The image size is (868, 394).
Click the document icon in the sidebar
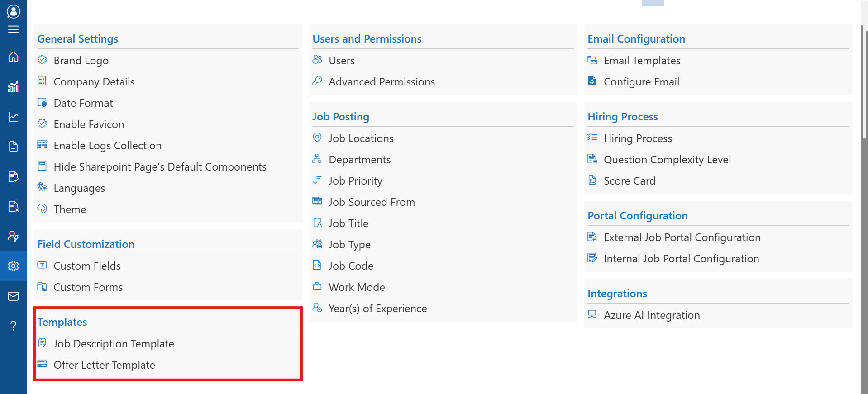point(14,147)
